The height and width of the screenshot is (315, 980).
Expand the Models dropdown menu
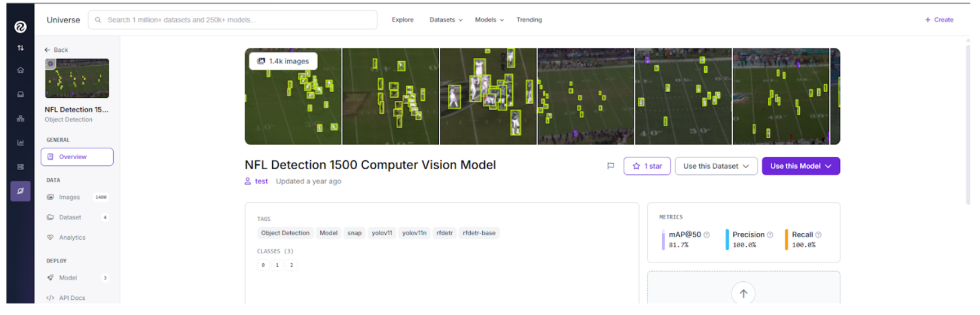(489, 20)
